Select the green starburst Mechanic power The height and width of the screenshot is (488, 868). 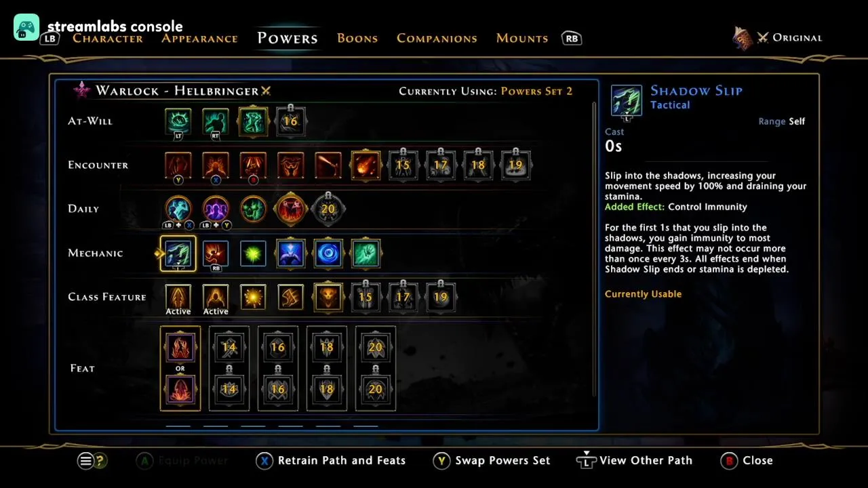(253, 254)
